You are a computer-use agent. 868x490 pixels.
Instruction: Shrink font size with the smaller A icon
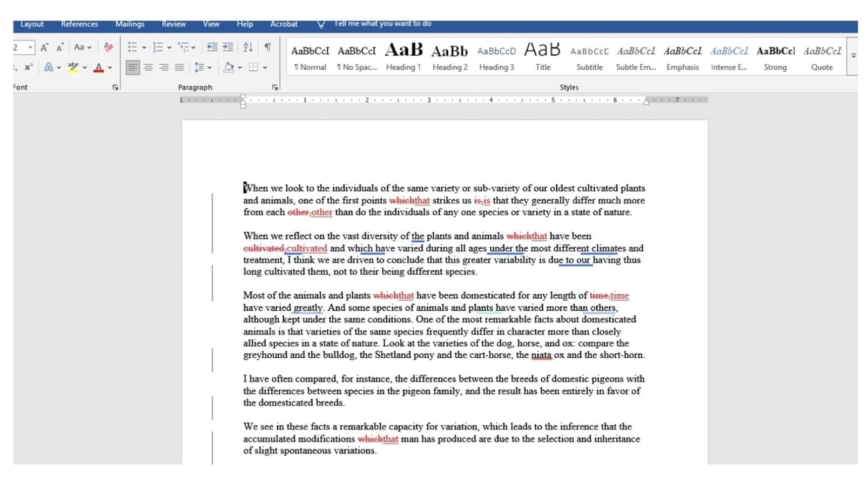pos(60,47)
